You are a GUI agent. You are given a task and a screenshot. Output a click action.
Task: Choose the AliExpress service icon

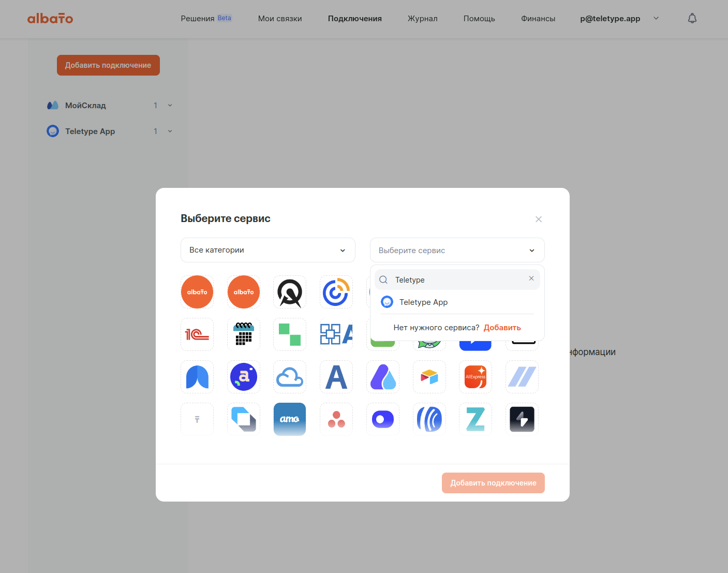click(x=475, y=377)
